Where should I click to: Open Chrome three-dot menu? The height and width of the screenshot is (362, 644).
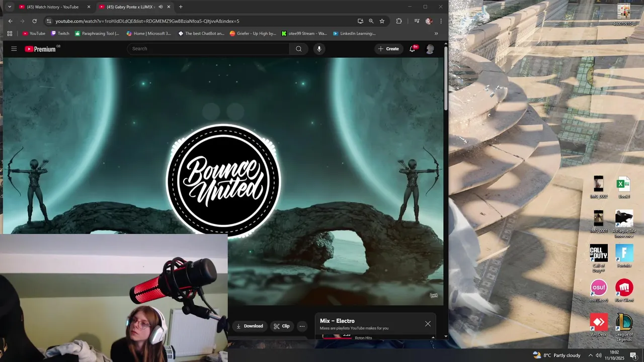(x=441, y=21)
